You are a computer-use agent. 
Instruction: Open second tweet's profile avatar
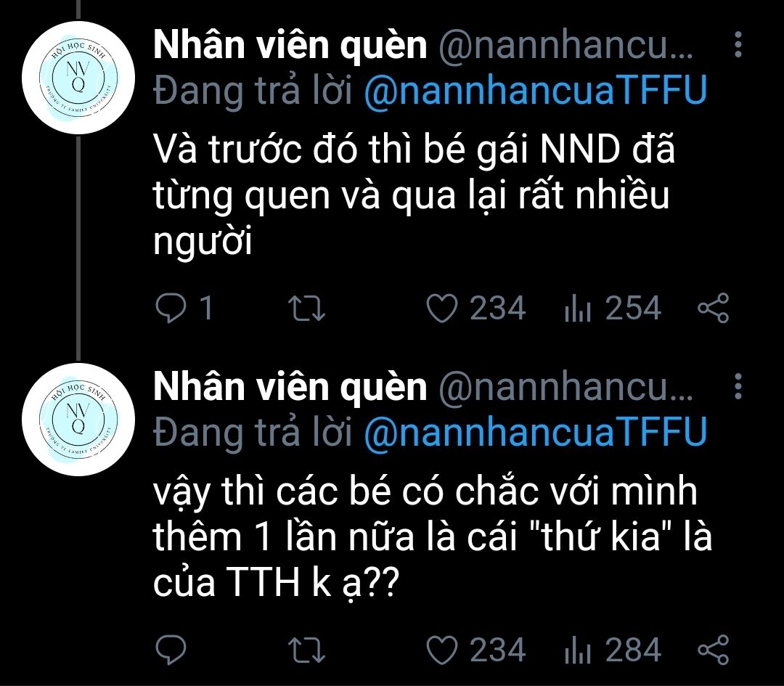click(x=78, y=420)
